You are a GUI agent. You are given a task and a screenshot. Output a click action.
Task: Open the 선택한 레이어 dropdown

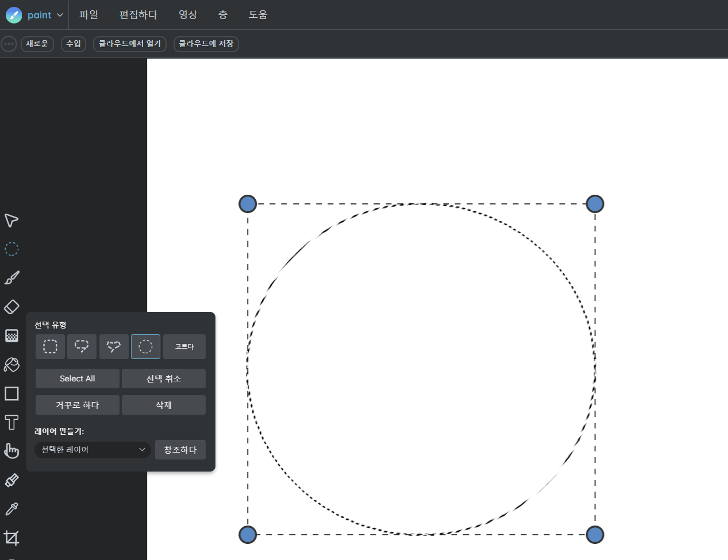click(x=93, y=450)
